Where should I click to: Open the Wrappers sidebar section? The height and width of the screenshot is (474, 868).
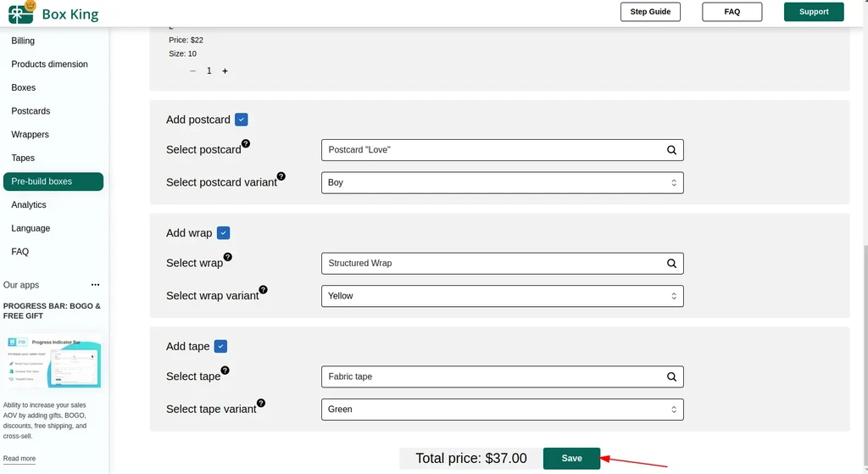coord(30,135)
